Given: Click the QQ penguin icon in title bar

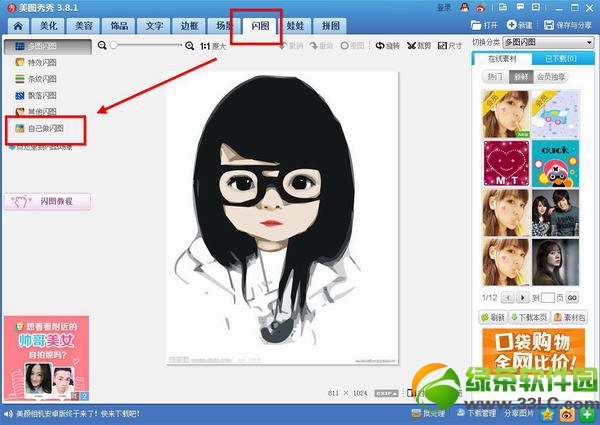Looking at the screenshot, I should 464,7.
